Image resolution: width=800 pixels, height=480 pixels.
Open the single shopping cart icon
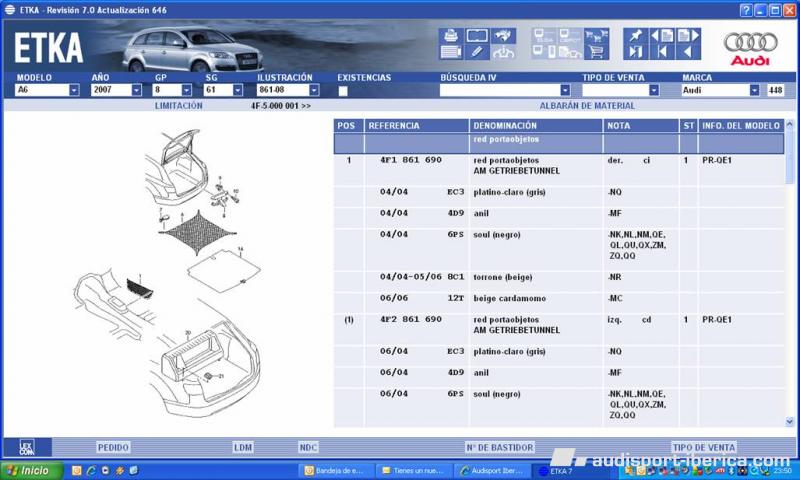596,52
